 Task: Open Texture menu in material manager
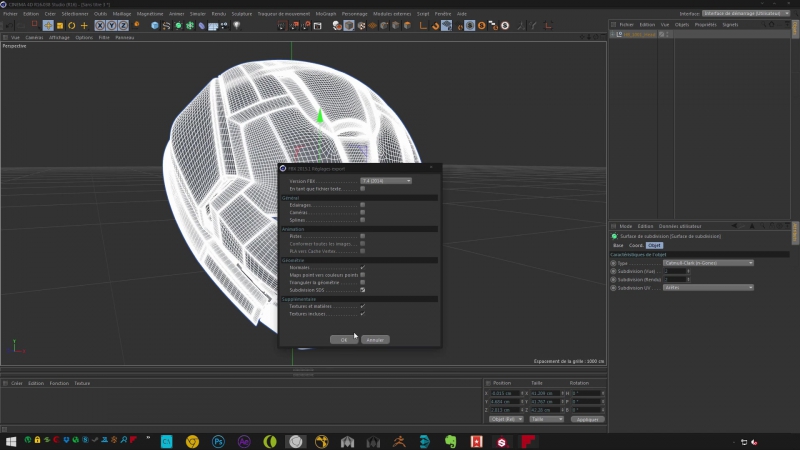click(x=82, y=383)
